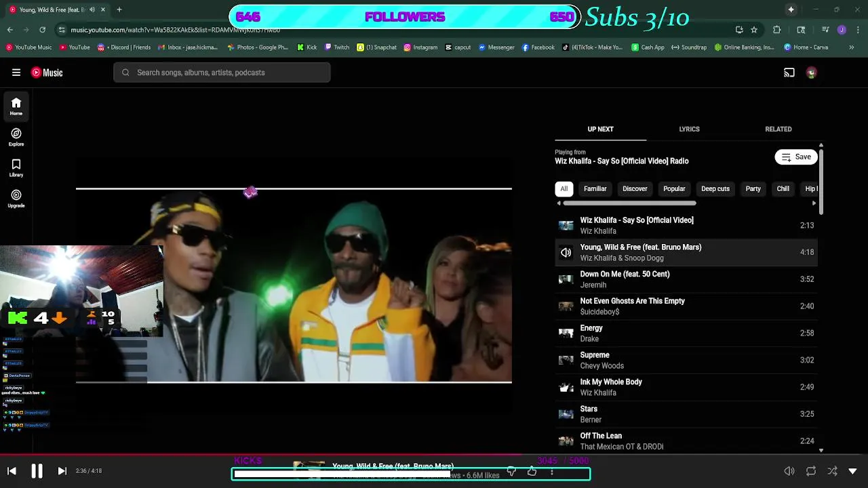Click the Energy song thumbnail
This screenshot has width=868, height=488.
[x=566, y=333]
